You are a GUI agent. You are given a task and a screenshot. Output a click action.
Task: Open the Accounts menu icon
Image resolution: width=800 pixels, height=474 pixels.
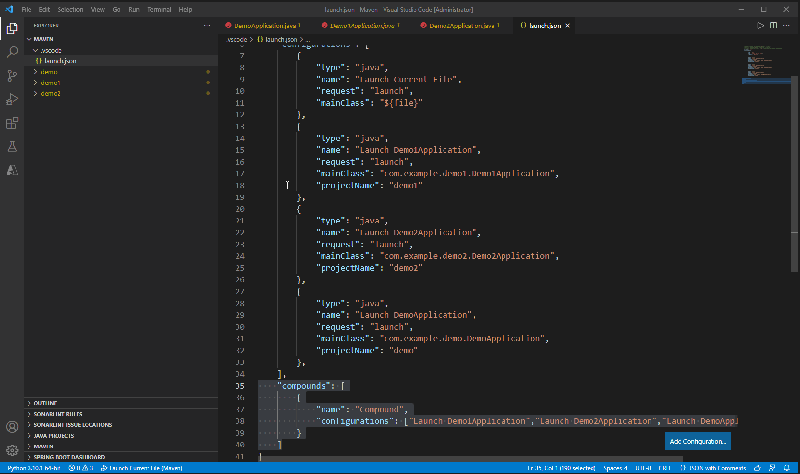point(12,427)
